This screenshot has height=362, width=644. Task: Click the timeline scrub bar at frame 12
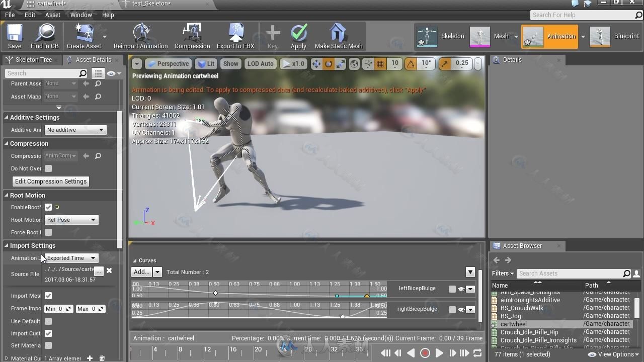207,349
